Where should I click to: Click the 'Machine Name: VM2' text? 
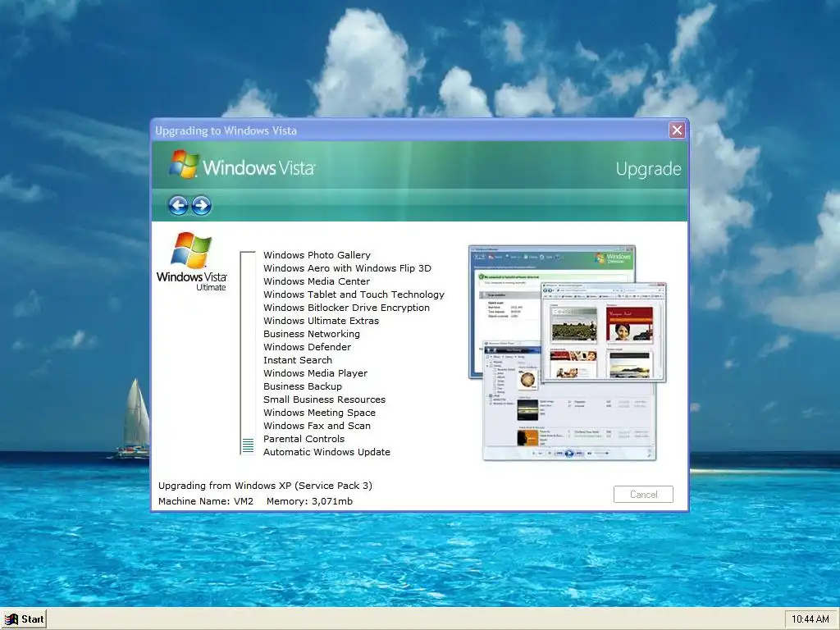[206, 501]
